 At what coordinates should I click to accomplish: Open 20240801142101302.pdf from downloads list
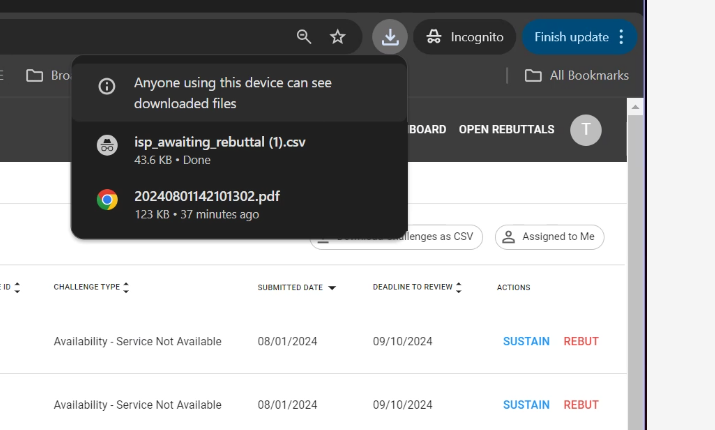(x=207, y=196)
